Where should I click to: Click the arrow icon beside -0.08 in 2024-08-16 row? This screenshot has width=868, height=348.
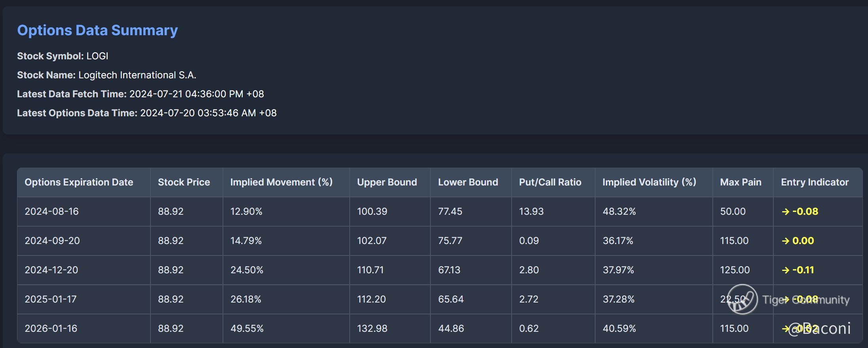coord(786,212)
